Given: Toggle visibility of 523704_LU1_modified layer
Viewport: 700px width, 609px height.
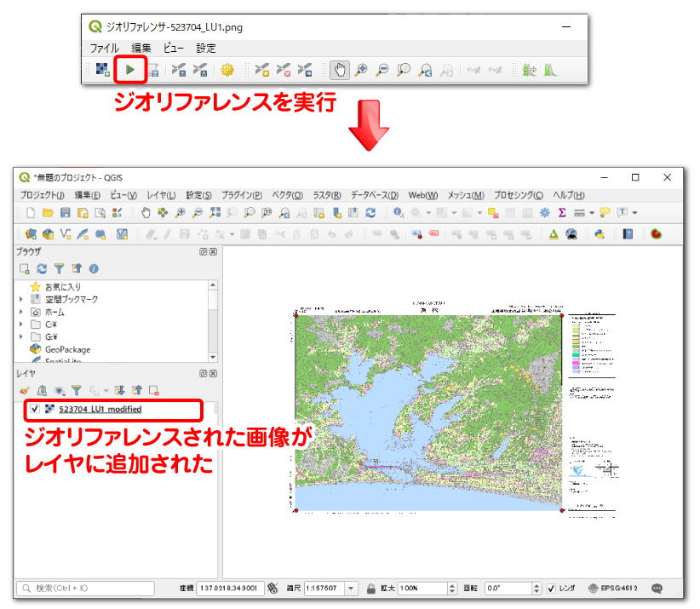Looking at the screenshot, I should pos(35,409).
